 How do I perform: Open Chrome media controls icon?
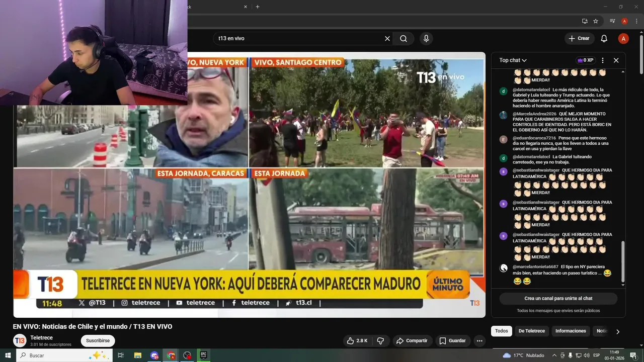click(x=612, y=21)
